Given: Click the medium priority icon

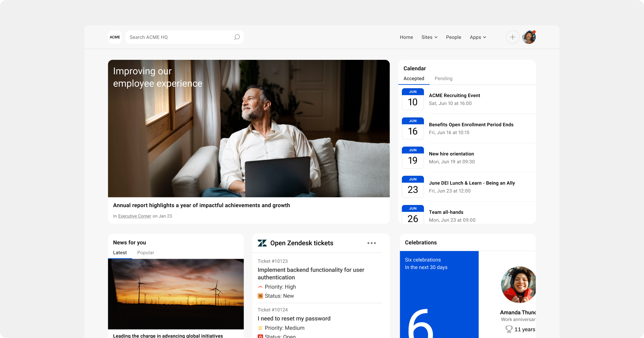Looking at the screenshot, I should (260, 328).
